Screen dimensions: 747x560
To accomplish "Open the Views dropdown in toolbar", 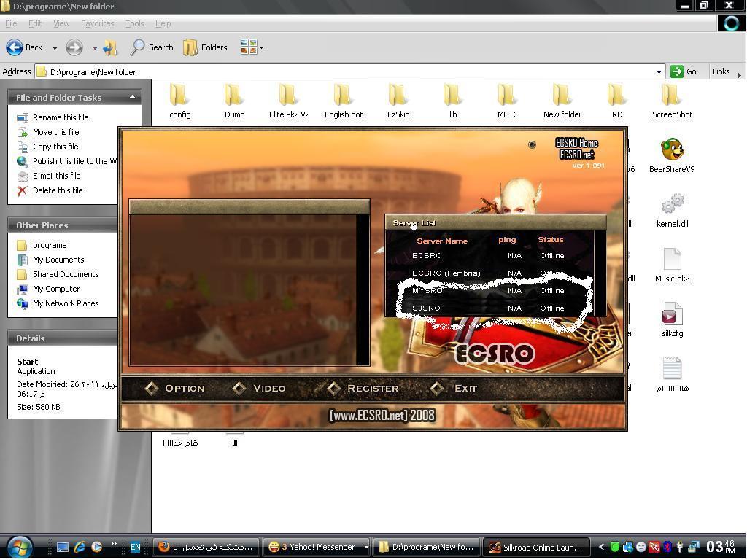I will pos(252,48).
